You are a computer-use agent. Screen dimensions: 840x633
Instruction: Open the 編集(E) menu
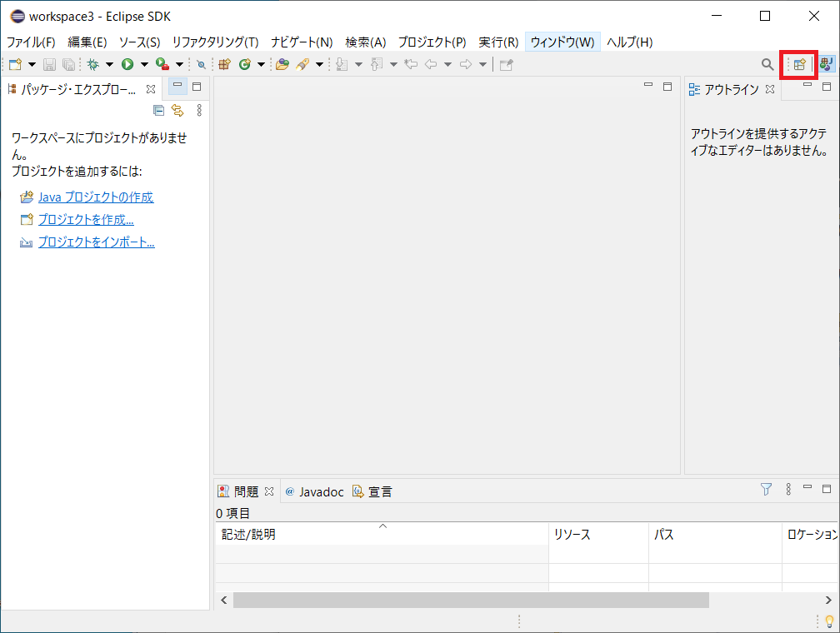click(87, 42)
